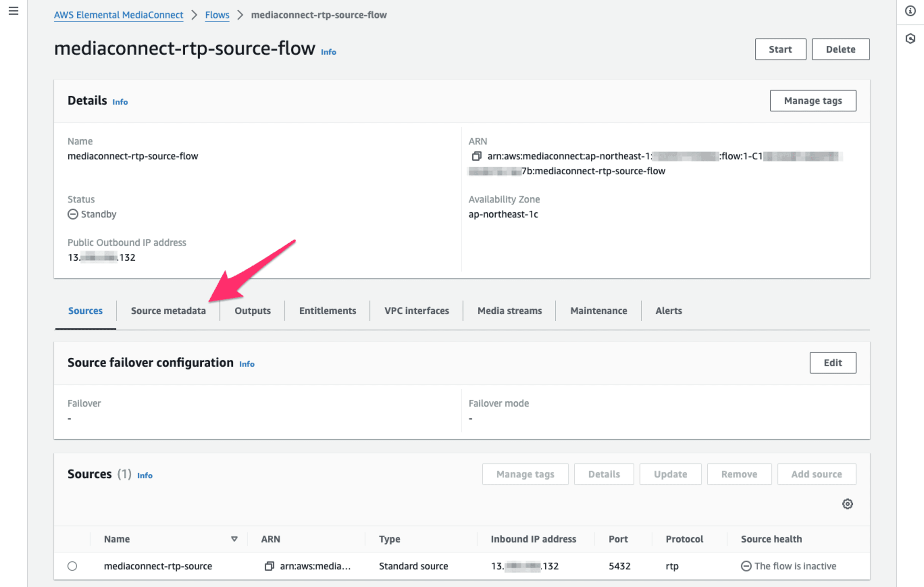Image resolution: width=924 pixels, height=587 pixels.
Task: Click Manage tags in Details panel
Action: 813,101
